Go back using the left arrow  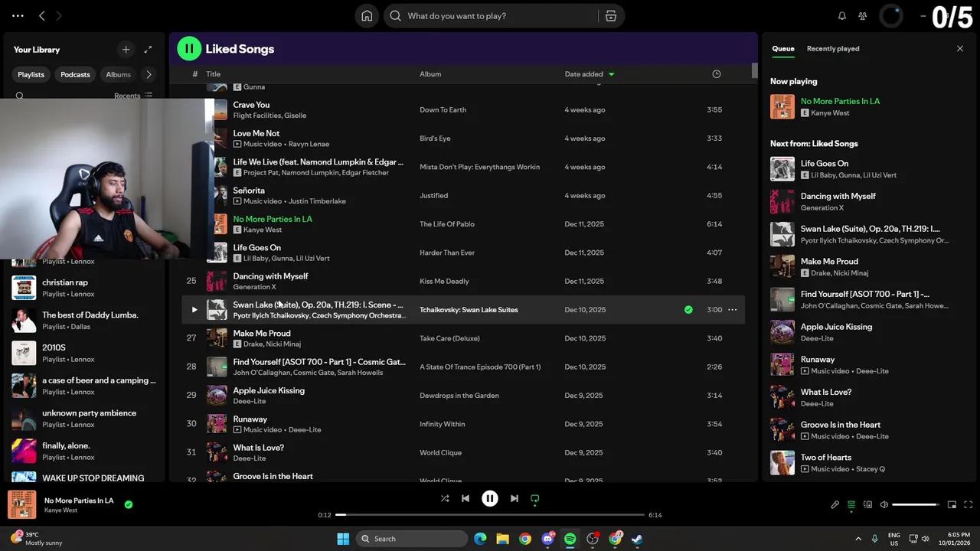42,15
